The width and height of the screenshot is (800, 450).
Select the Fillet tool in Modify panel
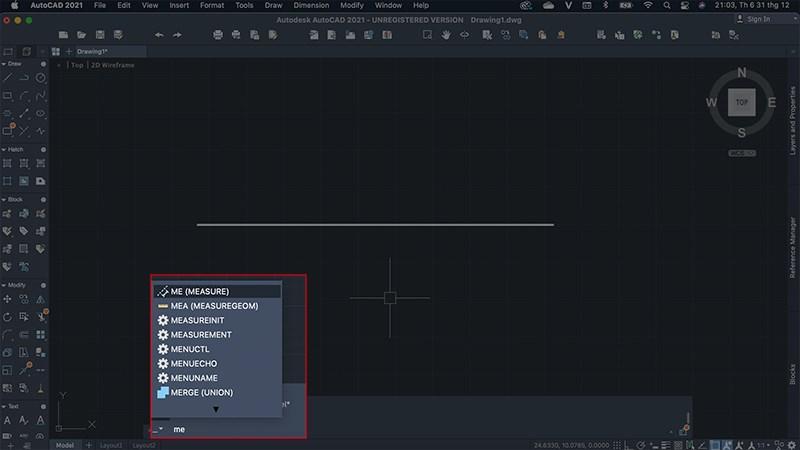tap(8, 335)
